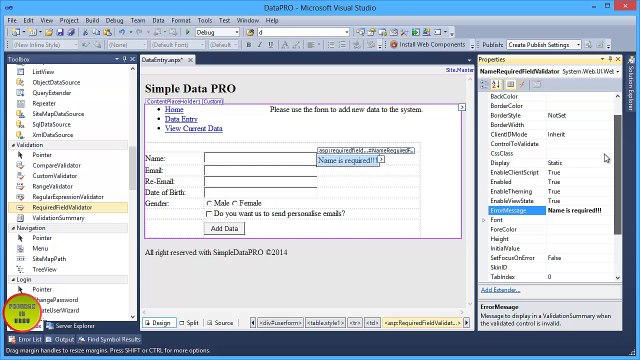
Task: Pin the Toolbox panel auto-hide icon
Action: pos(124,59)
